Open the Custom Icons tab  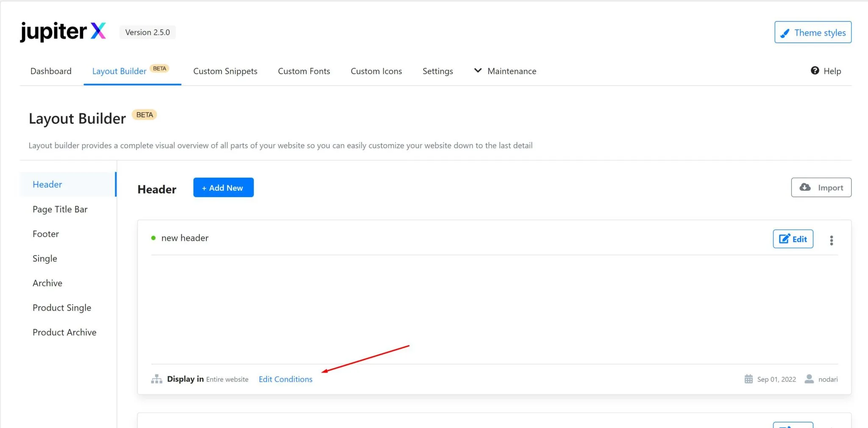376,71
